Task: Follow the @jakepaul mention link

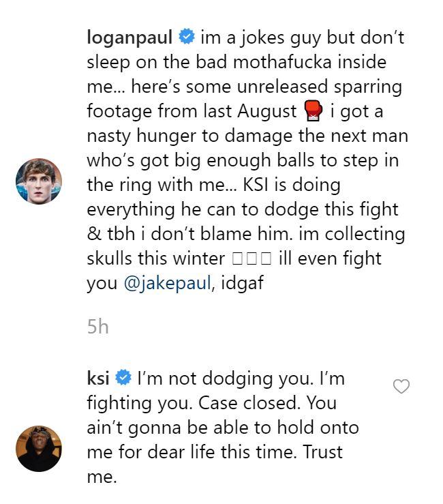Action: tap(167, 284)
